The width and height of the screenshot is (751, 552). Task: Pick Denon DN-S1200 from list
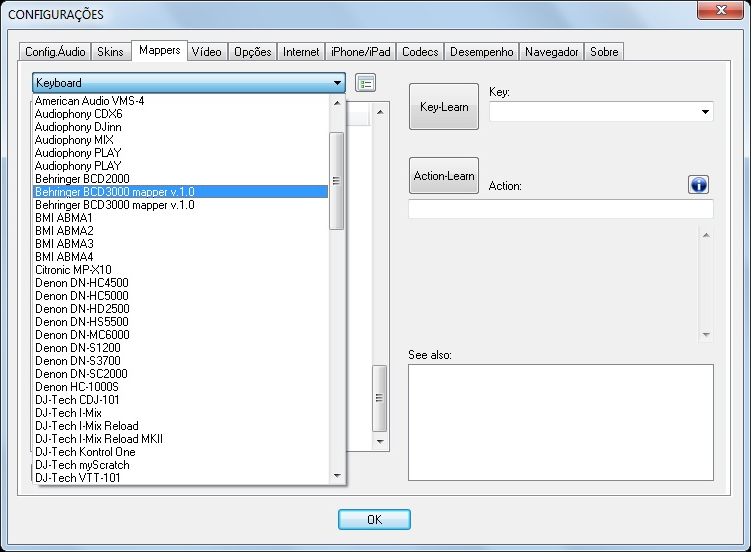tap(181, 348)
